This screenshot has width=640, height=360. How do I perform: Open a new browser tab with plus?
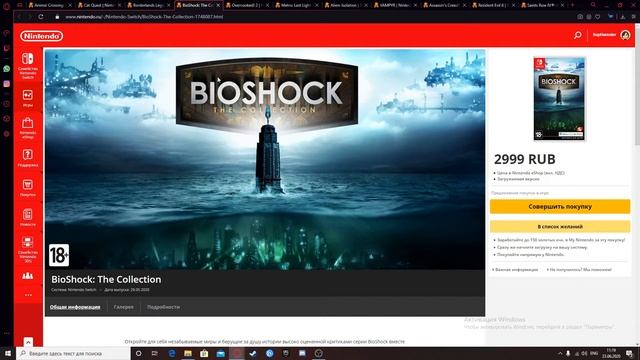pyautogui.click(x=572, y=5)
